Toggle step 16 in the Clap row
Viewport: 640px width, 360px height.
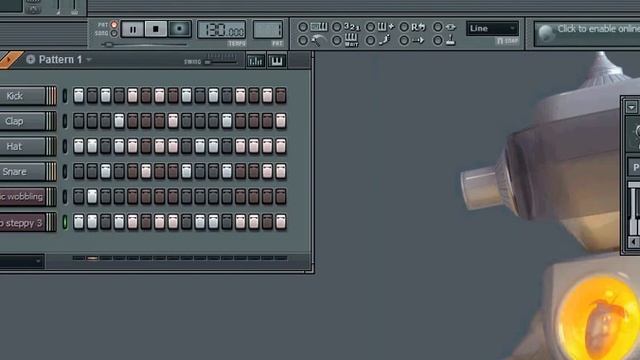coord(281,121)
